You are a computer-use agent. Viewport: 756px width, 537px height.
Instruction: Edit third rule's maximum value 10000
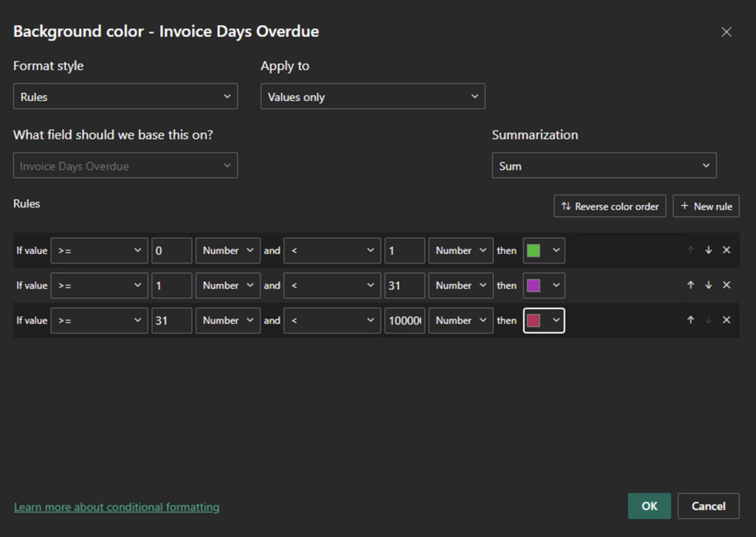pyautogui.click(x=405, y=320)
